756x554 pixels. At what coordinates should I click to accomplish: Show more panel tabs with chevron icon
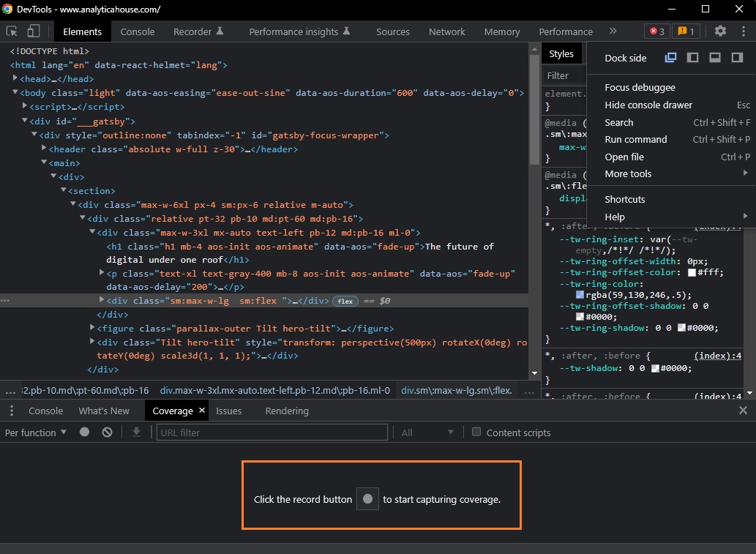pyautogui.click(x=613, y=31)
